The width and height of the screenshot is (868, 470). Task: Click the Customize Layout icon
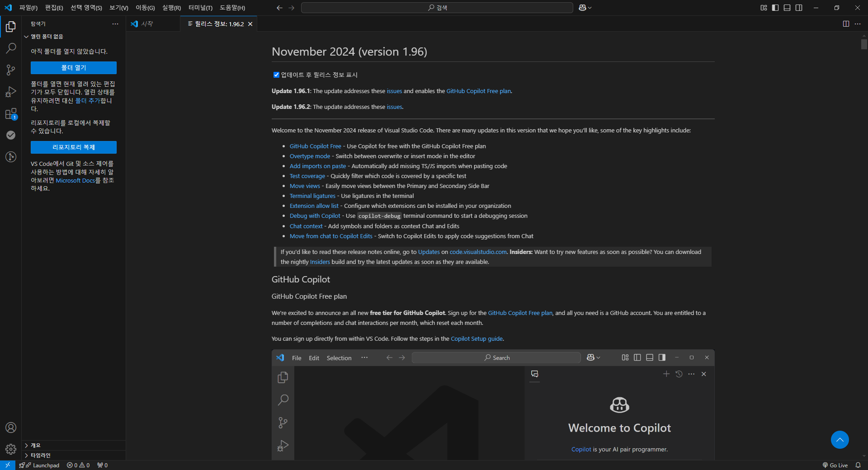pyautogui.click(x=764, y=8)
